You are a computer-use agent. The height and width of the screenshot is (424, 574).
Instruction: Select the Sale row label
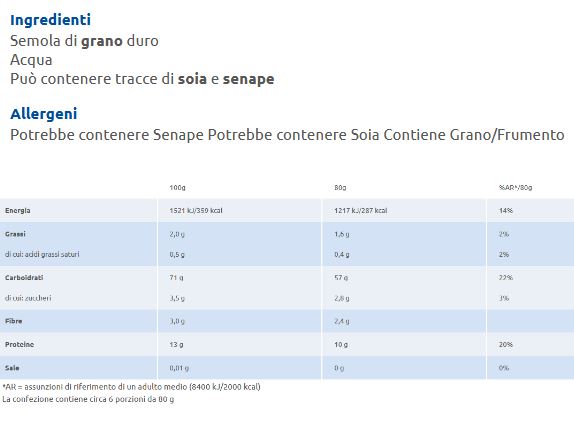point(12,368)
